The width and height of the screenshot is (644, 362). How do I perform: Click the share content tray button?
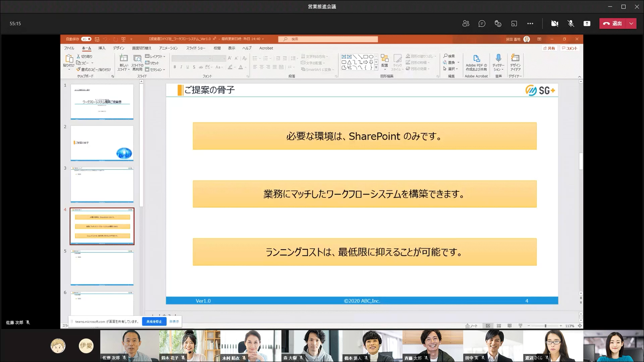(587, 23)
